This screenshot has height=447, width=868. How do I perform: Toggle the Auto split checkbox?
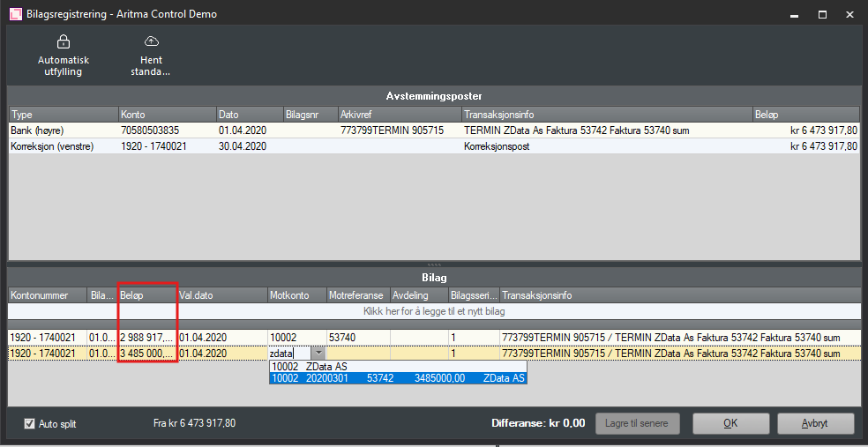tap(30, 424)
